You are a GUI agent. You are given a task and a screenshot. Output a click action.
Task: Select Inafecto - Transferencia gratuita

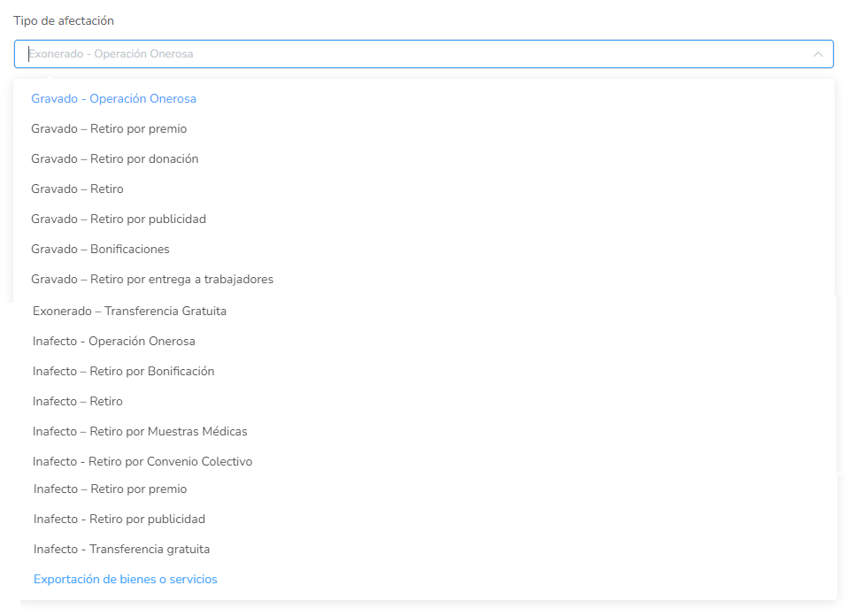122,550
